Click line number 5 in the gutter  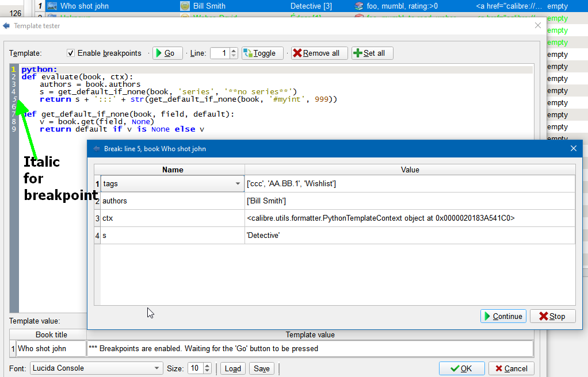point(14,99)
